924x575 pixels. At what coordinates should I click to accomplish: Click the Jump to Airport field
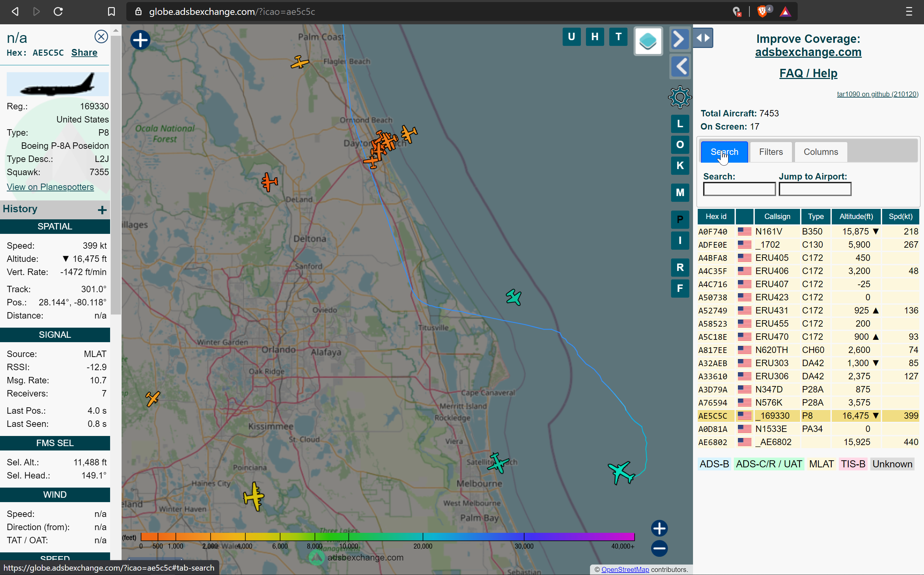(x=815, y=189)
